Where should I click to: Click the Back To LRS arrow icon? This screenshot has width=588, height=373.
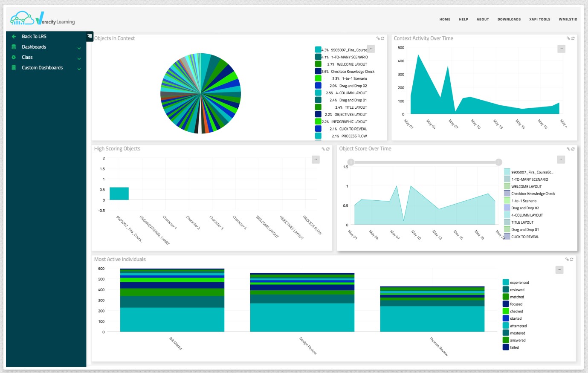click(x=14, y=37)
